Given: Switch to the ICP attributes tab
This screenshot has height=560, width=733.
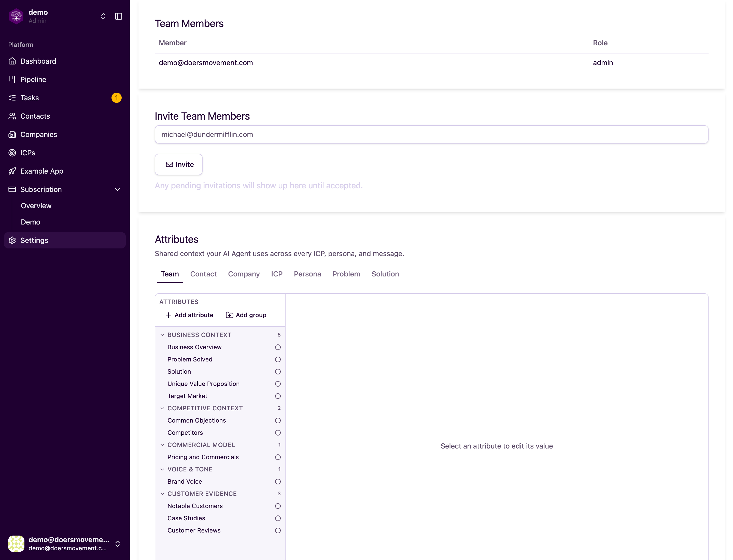Looking at the screenshot, I should (277, 274).
